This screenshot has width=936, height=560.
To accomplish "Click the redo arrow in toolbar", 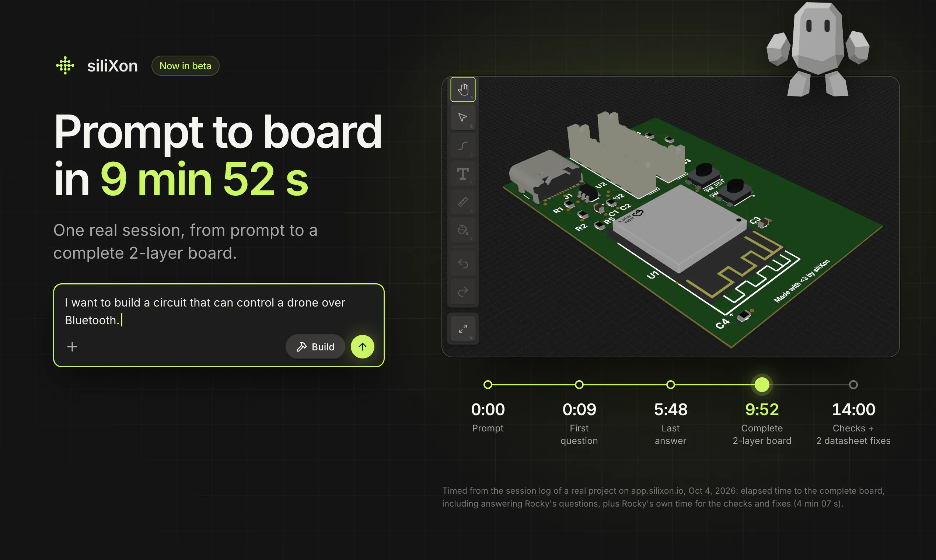I will click(463, 292).
